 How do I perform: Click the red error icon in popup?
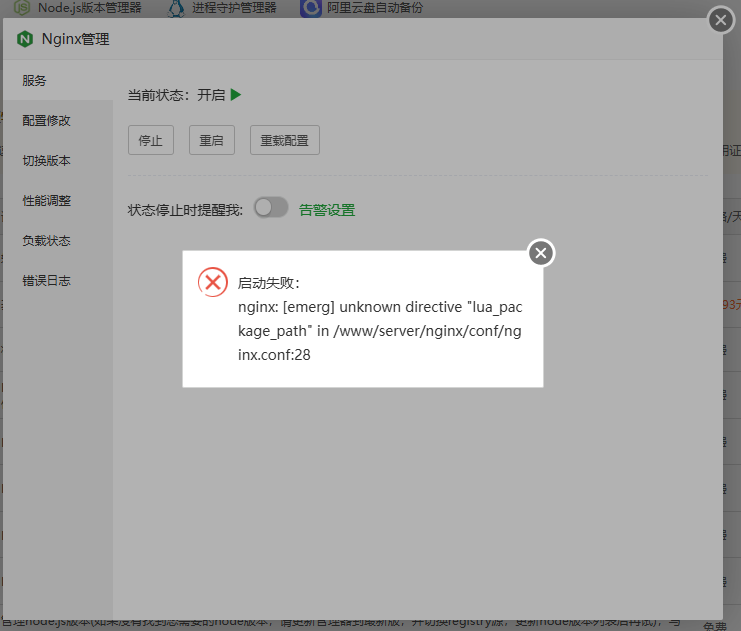click(213, 282)
